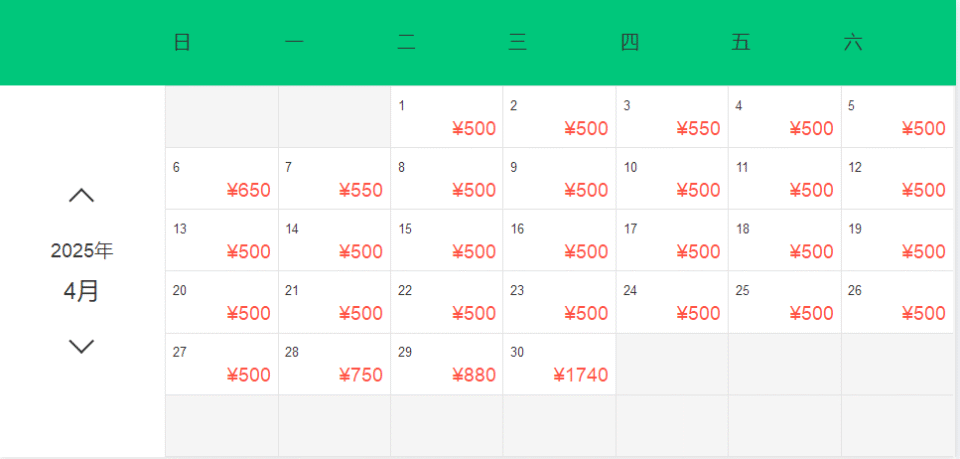The image size is (960, 459).
Task: Select April 18 Friday cell
Action: click(785, 241)
